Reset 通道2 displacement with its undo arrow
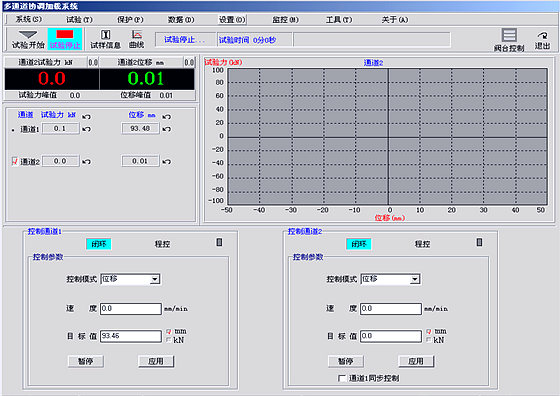The height and width of the screenshot is (396, 560). (x=166, y=161)
